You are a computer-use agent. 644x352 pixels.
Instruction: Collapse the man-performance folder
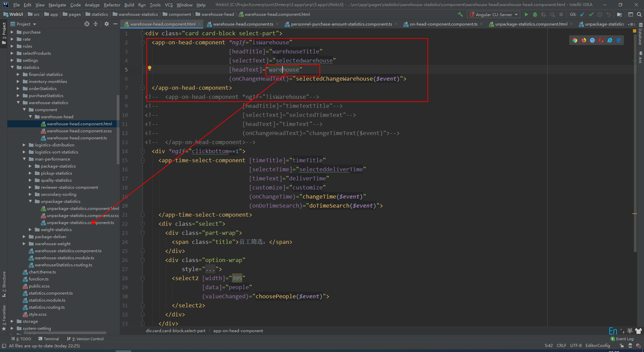24,159
